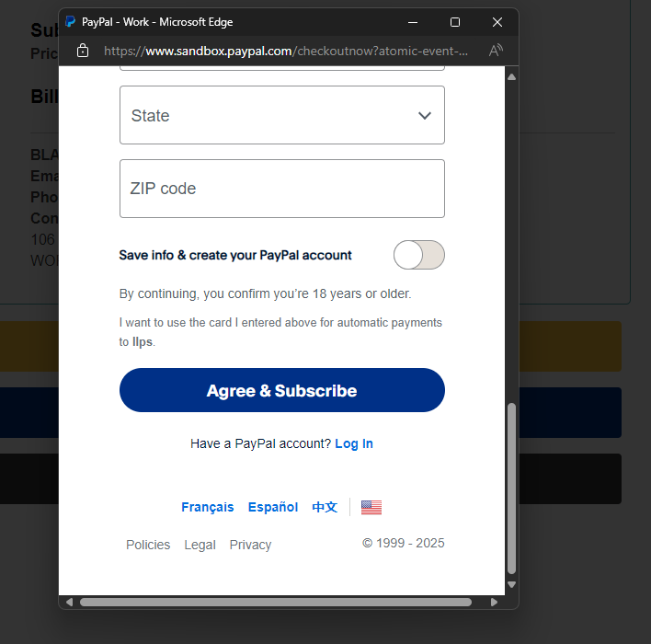
Task: Open the Policies footer link
Action: pyautogui.click(x=148, y=545)
